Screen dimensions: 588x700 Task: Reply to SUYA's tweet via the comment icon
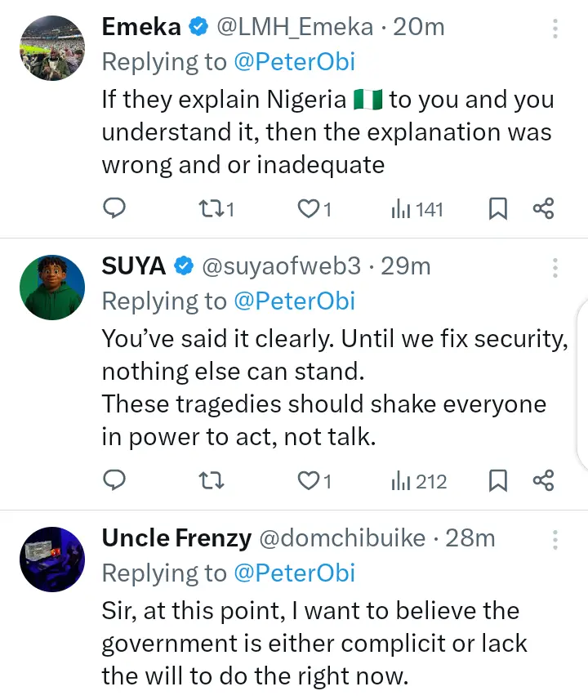tap(115, 480)
